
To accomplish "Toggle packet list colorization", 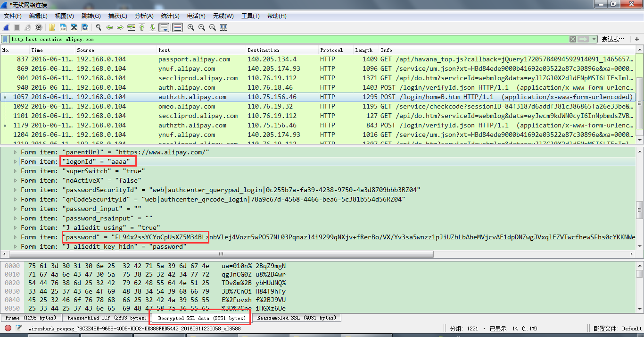I will pos(177,27).
